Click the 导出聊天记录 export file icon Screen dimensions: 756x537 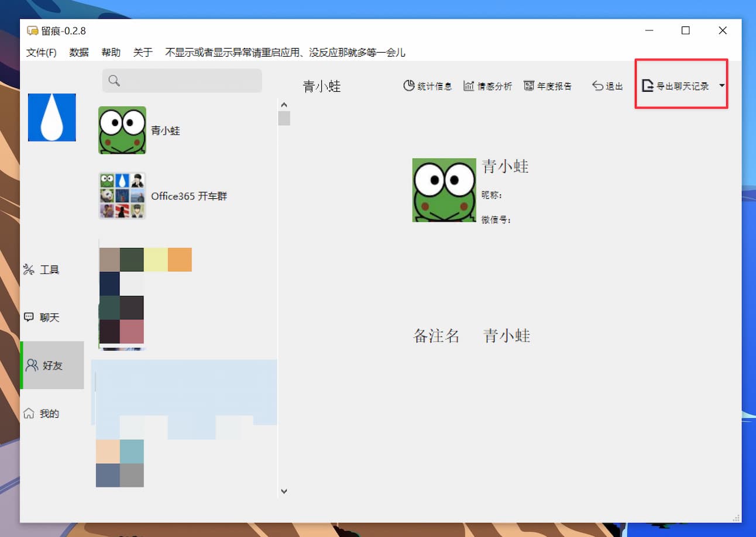coord(647,86)
